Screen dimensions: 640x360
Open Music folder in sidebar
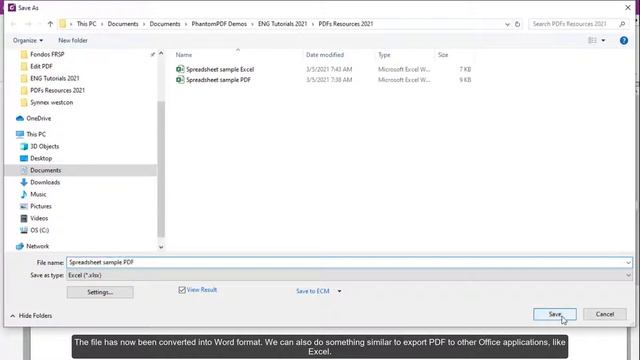point(38,194)
